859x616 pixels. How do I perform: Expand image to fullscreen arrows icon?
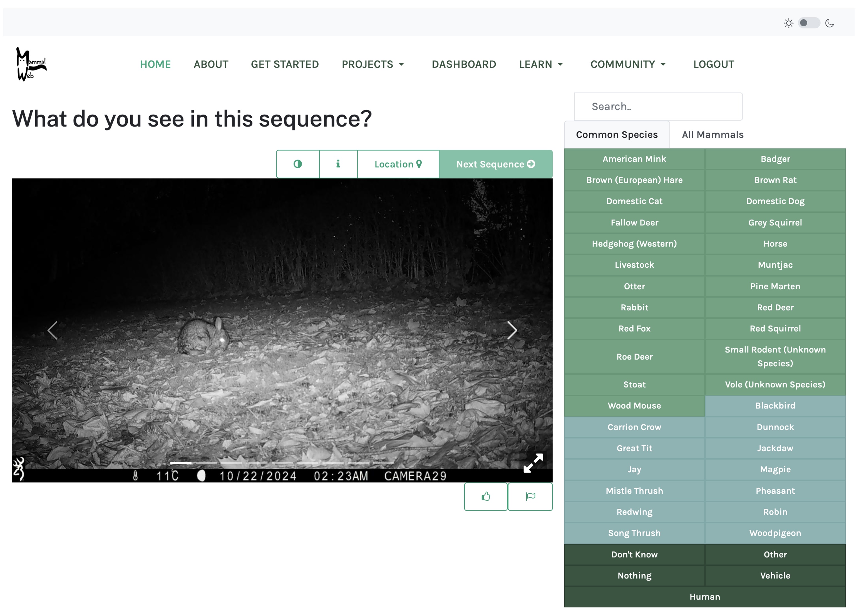[533, 463]
